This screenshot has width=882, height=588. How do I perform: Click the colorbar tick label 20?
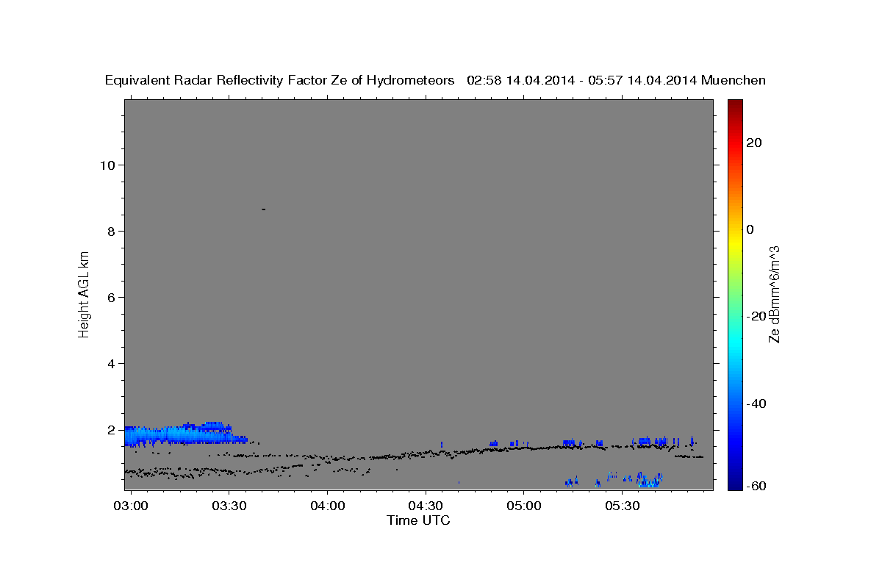(x=753, y=143)
